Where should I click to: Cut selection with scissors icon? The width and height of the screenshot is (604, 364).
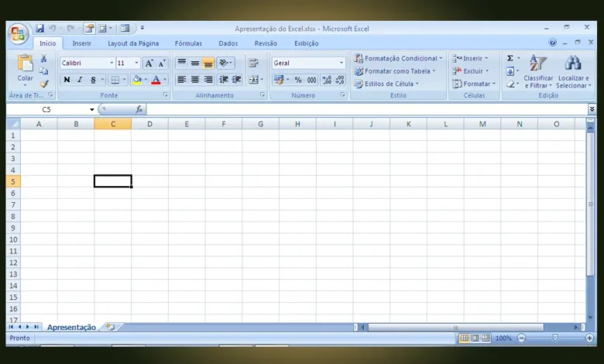43,59
